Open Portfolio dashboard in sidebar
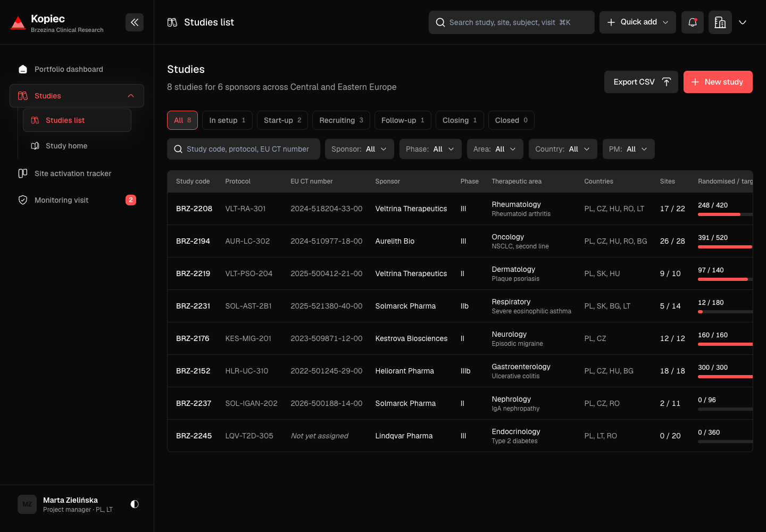Image resolution: width=766 pixels, height=532 pixels. coord(77,69)
